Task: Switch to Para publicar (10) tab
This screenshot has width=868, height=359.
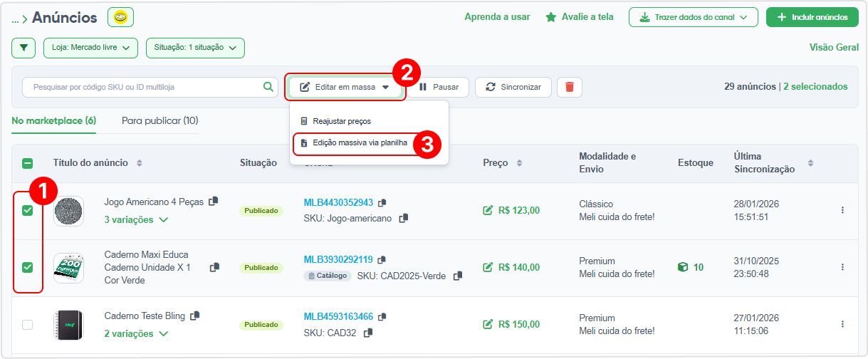Action: pyautogui.click(x=160, y=120)
